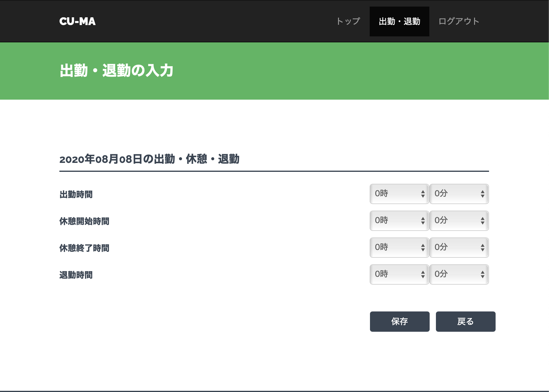This screenshot has width=549, height=392.
Task: Click the 保存 button
Action: pyautogui.click(x=400, y=322)
